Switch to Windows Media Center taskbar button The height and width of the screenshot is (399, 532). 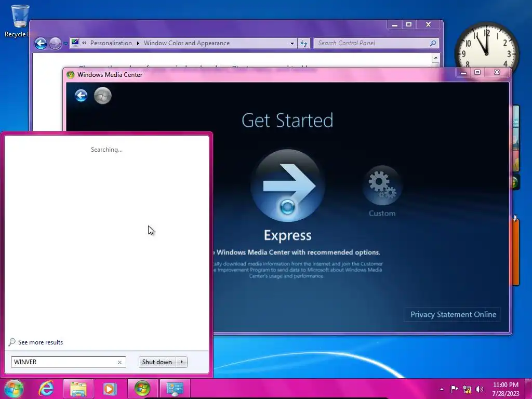pos(142,389)
